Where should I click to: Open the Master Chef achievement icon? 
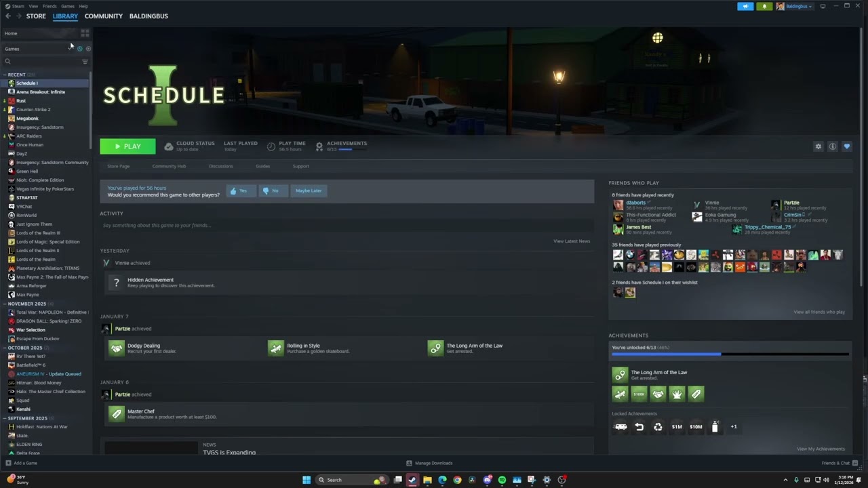click(117, 414)
